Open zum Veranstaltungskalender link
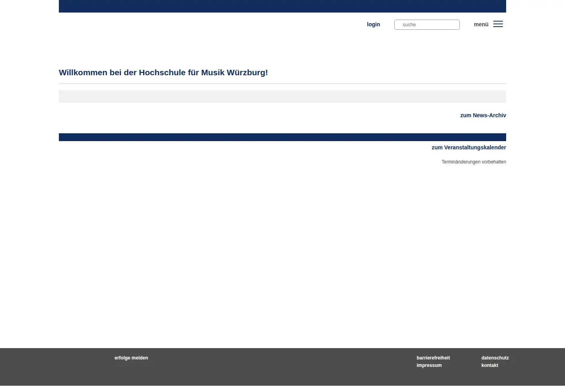The height and width of the screenshot is (392, 565). 469,147
